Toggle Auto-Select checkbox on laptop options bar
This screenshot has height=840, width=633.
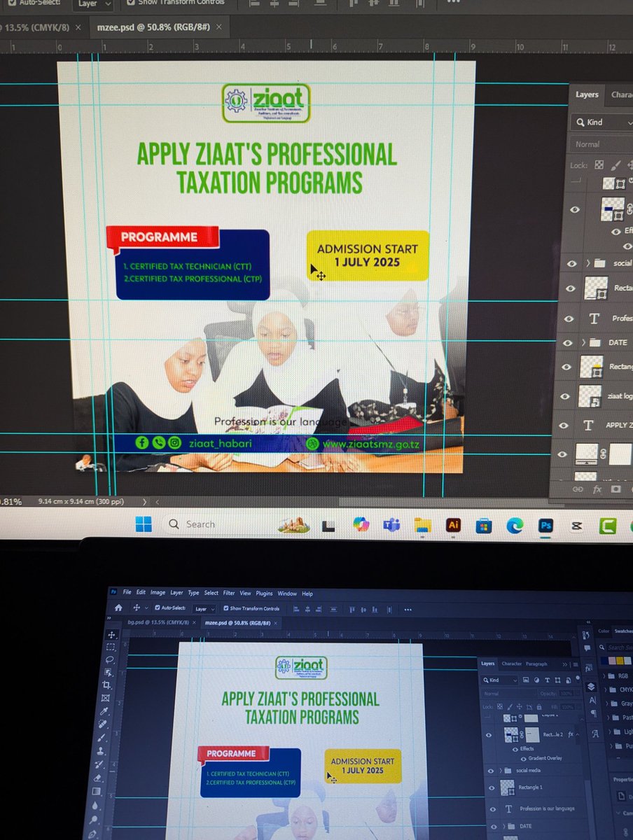coord(158,608)
